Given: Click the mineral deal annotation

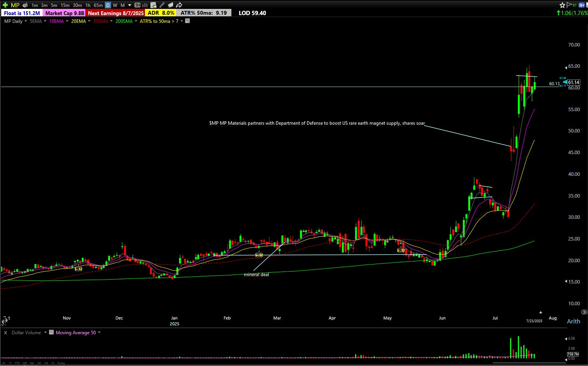Looking at the screenshot, I should coord(256,275).
